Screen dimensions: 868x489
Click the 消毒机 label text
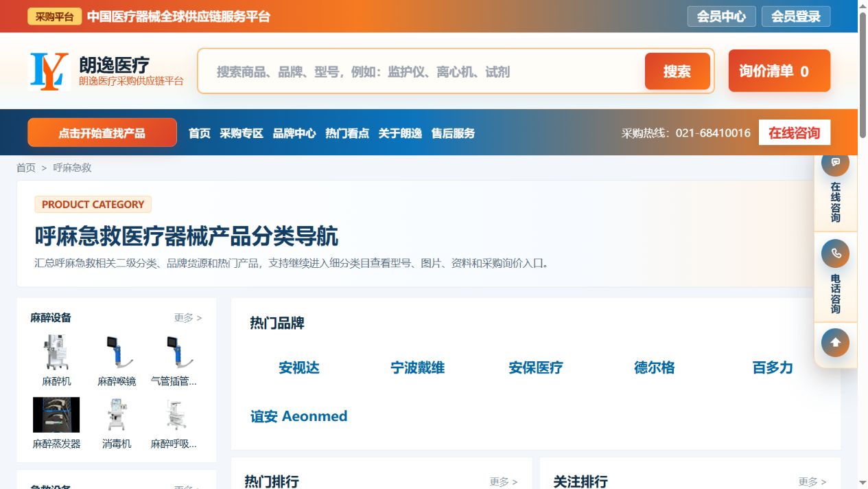coord(117,444)
